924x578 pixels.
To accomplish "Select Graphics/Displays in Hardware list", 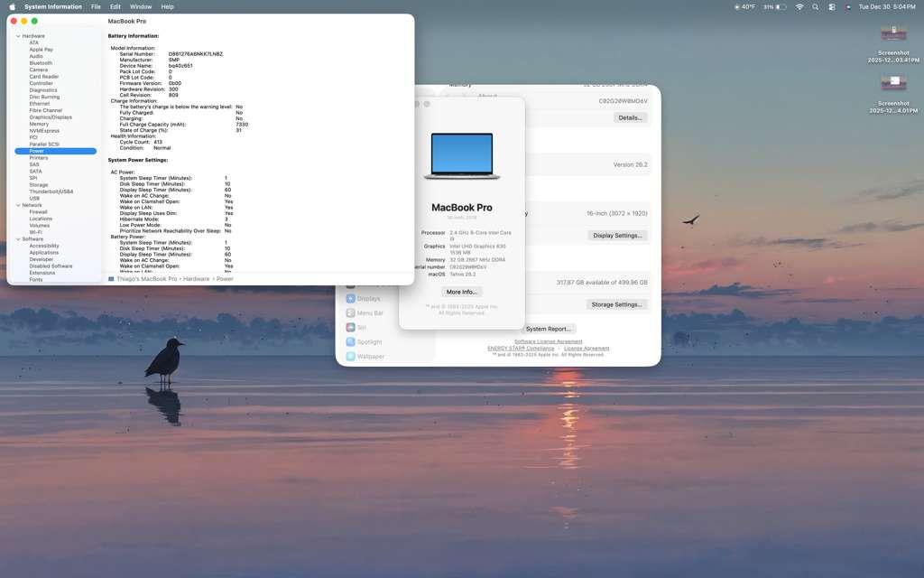I will [x=51, y=117].
